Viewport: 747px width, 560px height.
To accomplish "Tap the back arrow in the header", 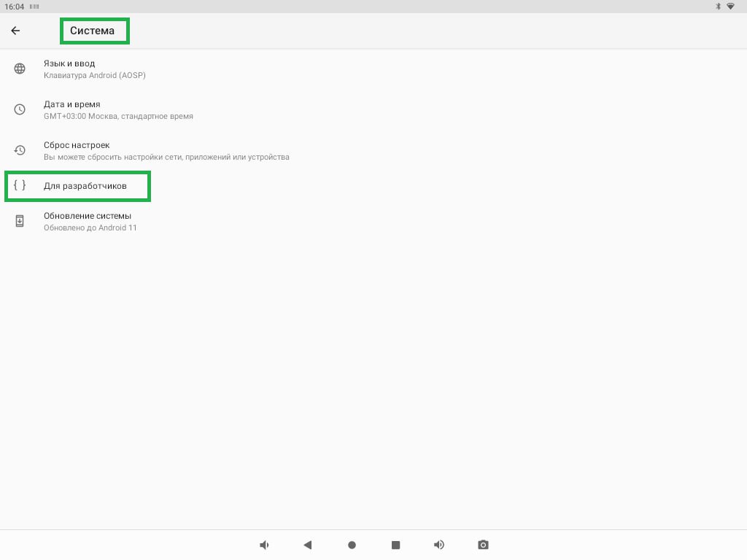I will 15,31.
